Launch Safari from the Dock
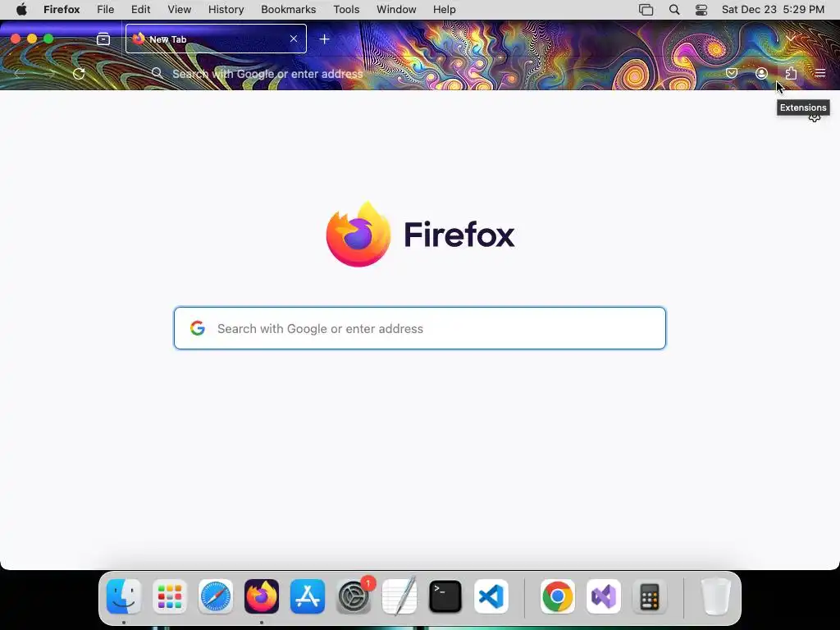This screenshot has width=840, height=630. click(216, 596)
